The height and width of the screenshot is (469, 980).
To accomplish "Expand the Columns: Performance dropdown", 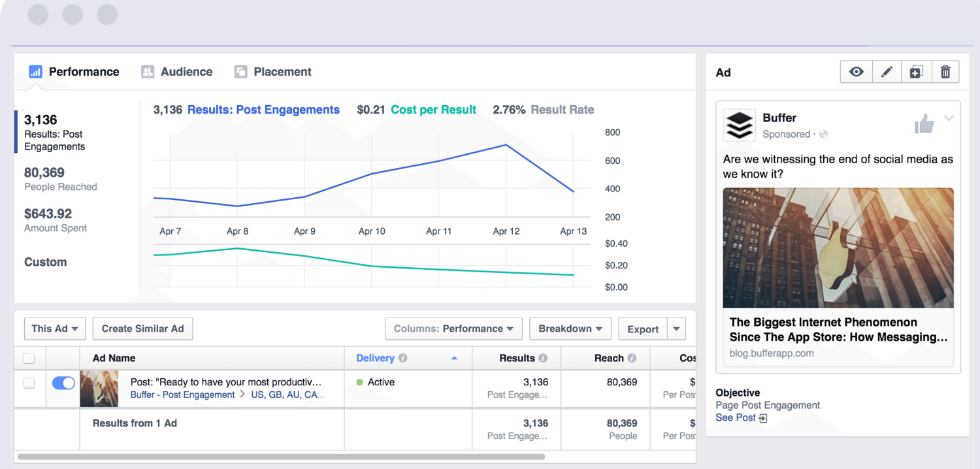I will tap(453, 329).
